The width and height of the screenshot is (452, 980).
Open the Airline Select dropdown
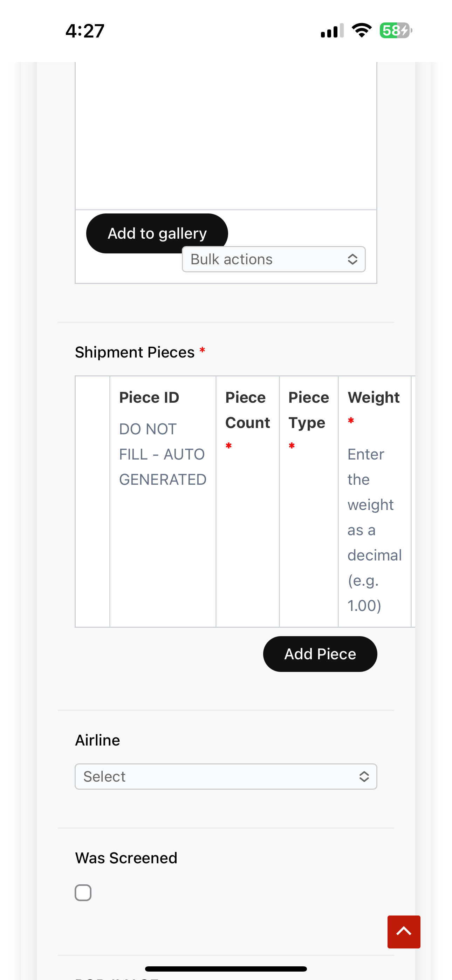click(226, 776)
